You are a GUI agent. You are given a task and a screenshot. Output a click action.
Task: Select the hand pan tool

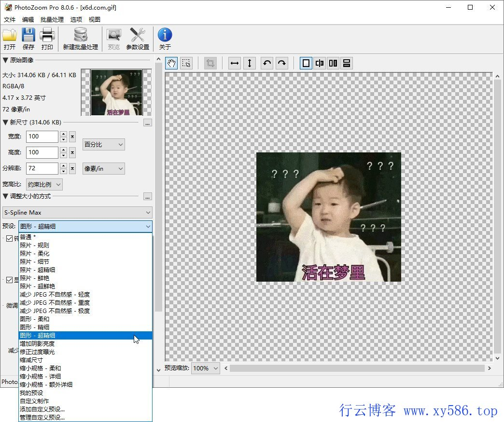pos(171,63)
